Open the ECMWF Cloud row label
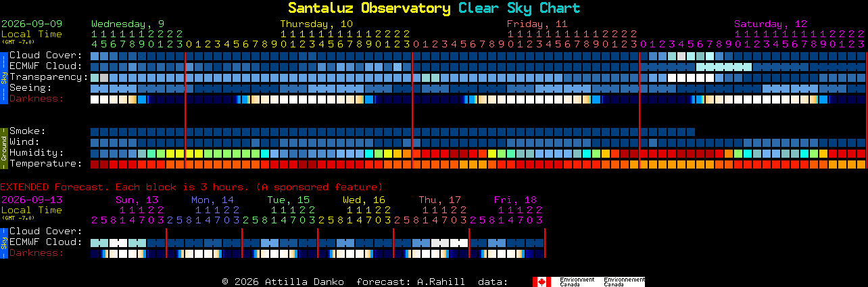Image resolution: width=868 pixels, height=287 pixels. (45, 66)
